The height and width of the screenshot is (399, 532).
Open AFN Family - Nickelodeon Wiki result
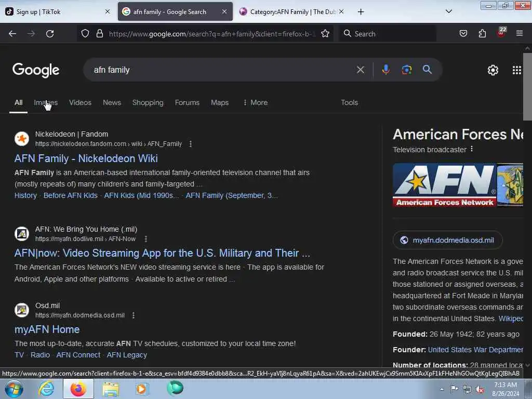coord(86,158)
